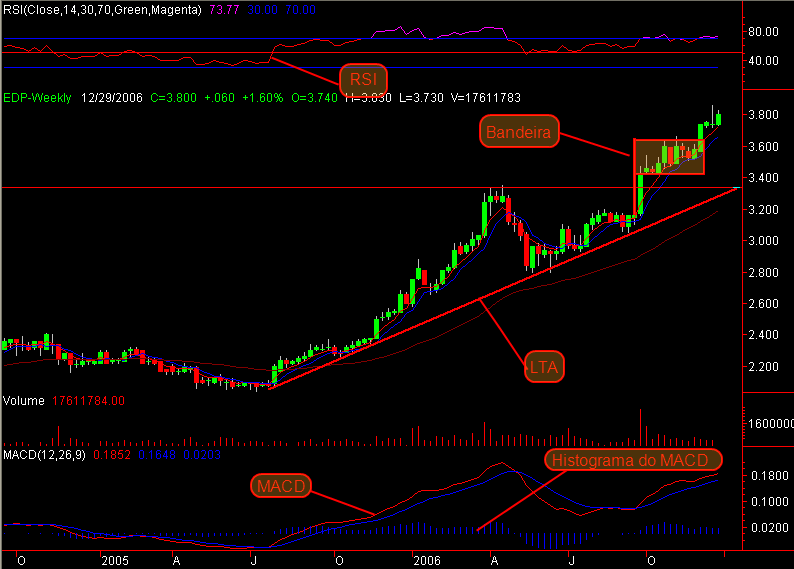
Task: Click the 2006 time axis label
Action: pyautogui.click(x=427, y=561)
